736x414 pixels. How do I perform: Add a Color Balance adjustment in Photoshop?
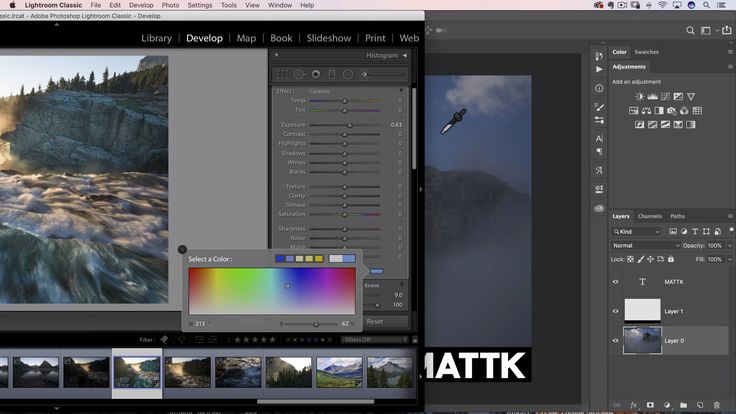click(x=646, y=111)
